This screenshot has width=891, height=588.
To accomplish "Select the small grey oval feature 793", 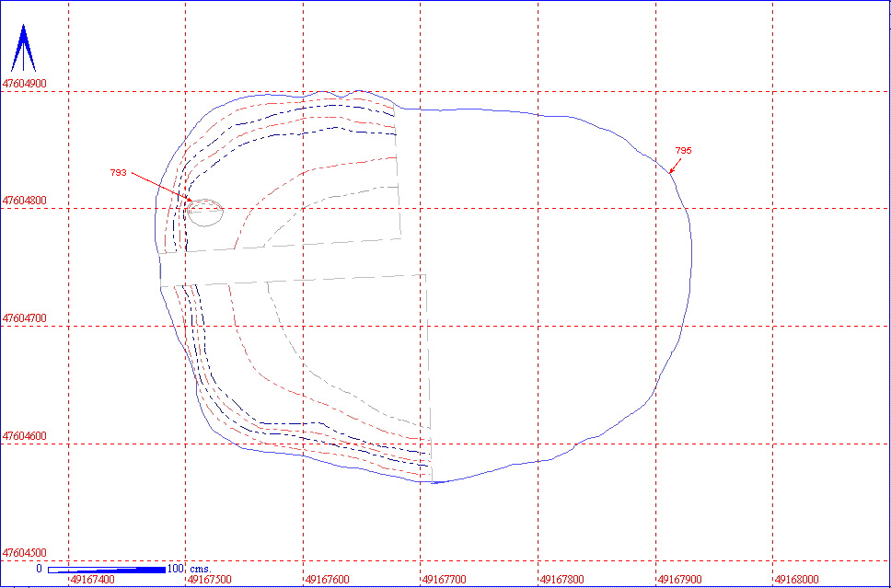I will [205, 213].
